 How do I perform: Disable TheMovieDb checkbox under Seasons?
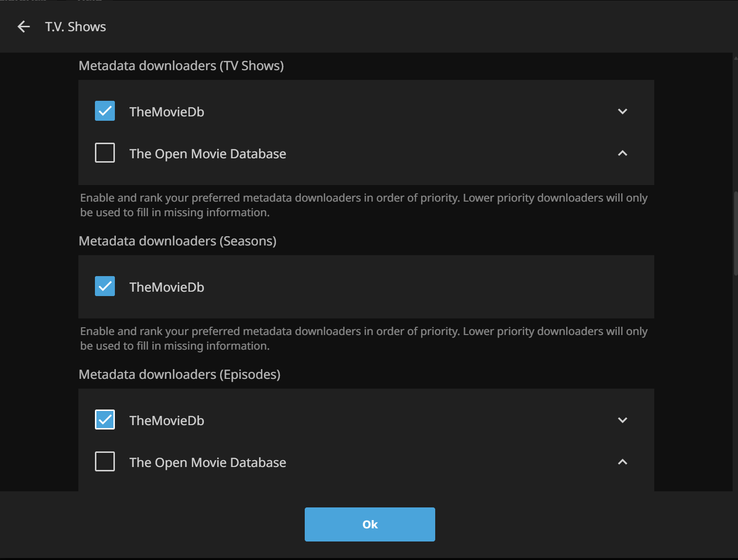click(x=105, y=286)
